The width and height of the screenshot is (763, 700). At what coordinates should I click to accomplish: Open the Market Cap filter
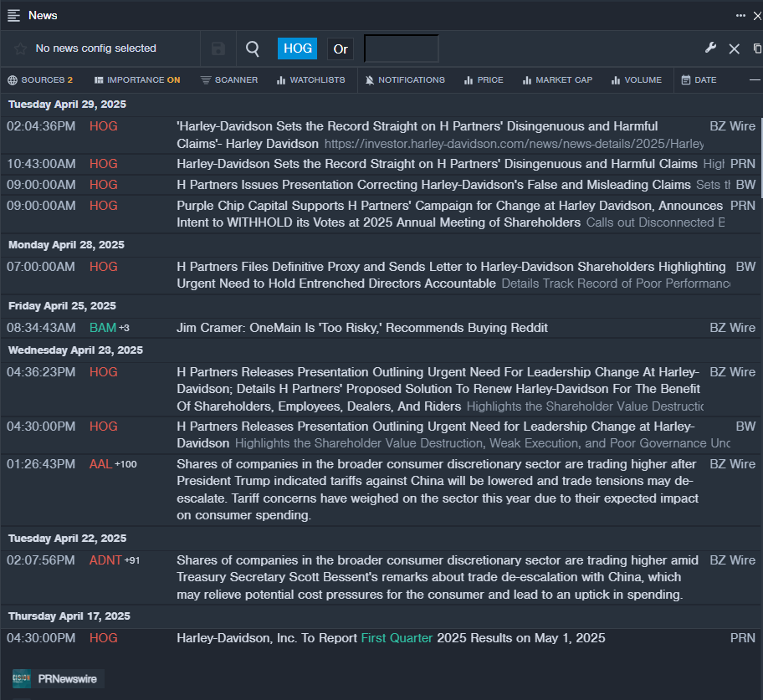(x=558, y=80)
